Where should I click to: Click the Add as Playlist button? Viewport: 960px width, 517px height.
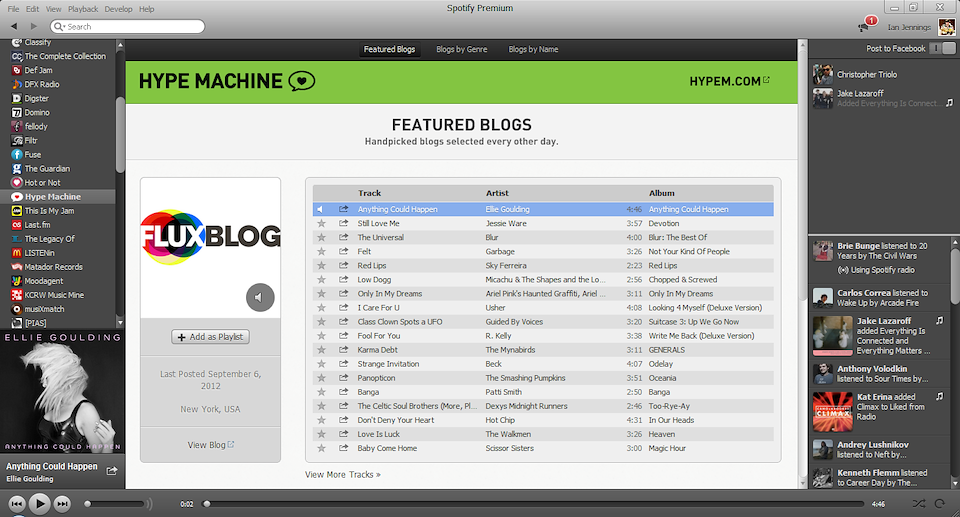tap(210, 337)
